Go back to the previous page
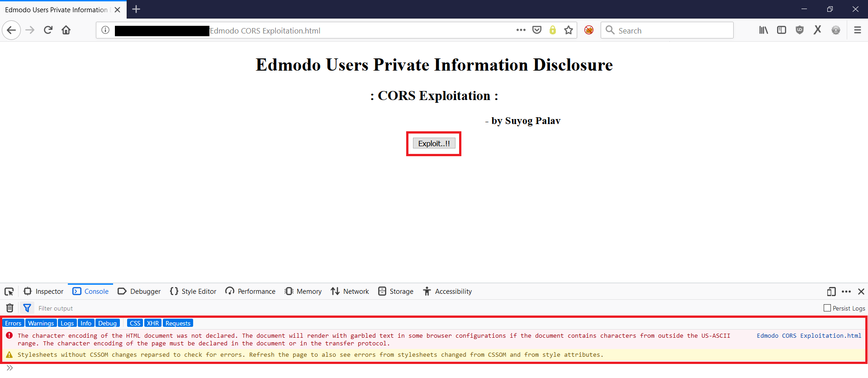The width and height of the screenshot is (868, 378). tap(11, 30)
